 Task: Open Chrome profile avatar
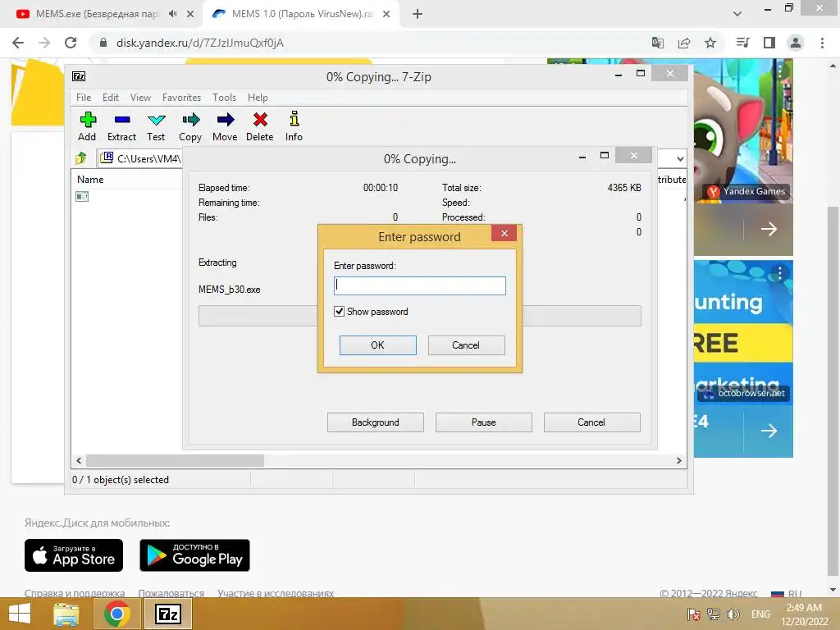pyautogui.click(x=796, y=43)
